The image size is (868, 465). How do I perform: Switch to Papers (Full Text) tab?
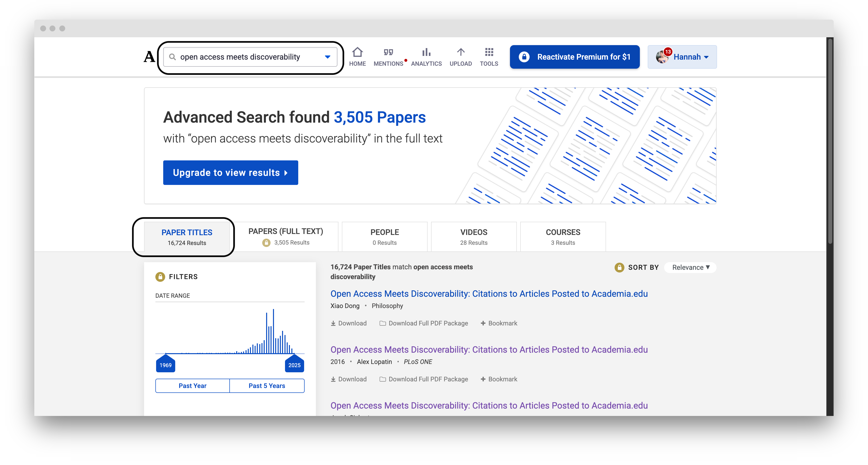coord(286,236)
